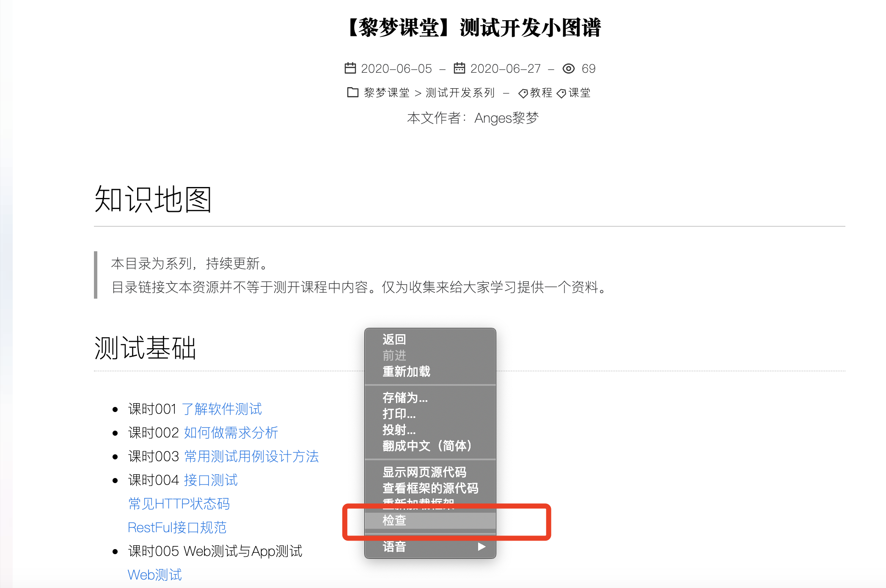Click 打印... in the context menu
The height and width of the screenshot is (588, 886).
(x=399, y=414)
